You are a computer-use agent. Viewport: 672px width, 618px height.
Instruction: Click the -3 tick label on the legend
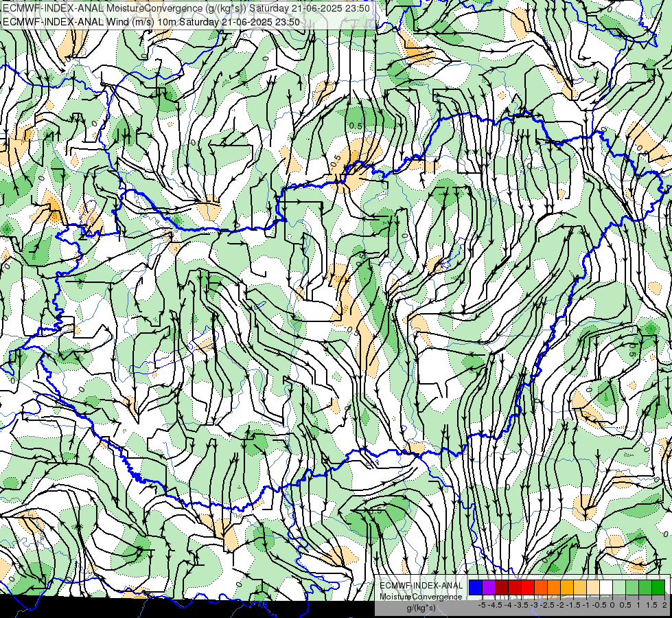click(534, 605)
